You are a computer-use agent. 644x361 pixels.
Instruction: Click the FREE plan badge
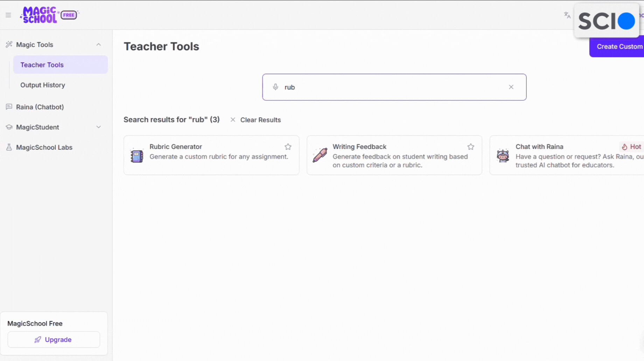click(69, 15)
